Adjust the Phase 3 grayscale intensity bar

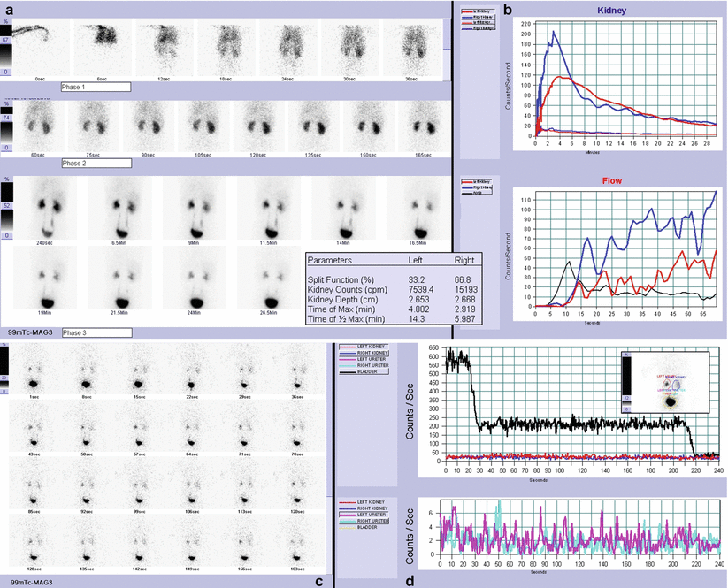6,206
